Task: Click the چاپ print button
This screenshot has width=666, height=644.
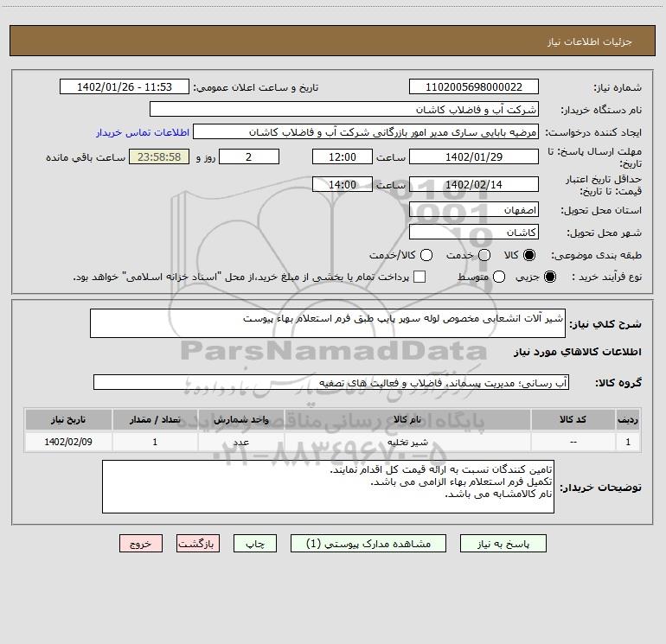Action: click(255, 544)
